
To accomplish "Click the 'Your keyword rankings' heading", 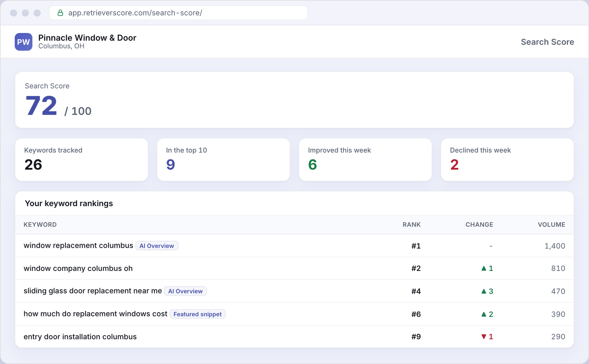I will [x=69, y=204].
